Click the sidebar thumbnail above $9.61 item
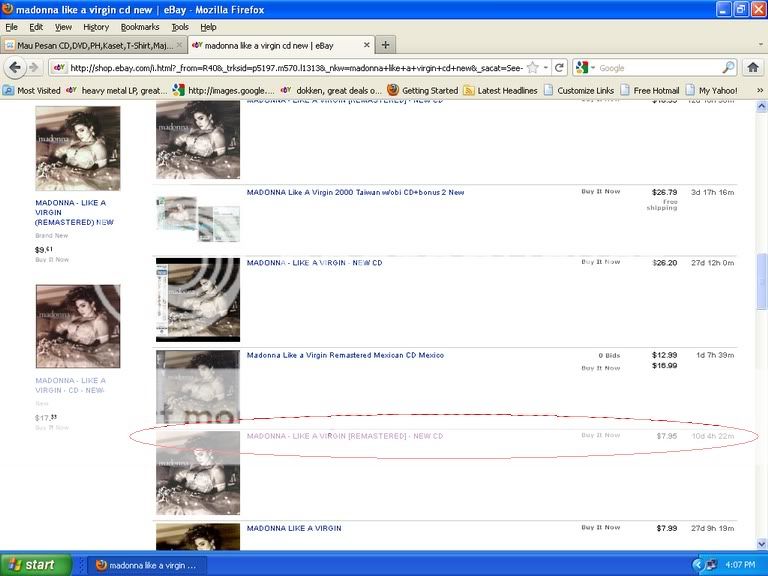This screenshot has height=576, width=768. (78, 148)
